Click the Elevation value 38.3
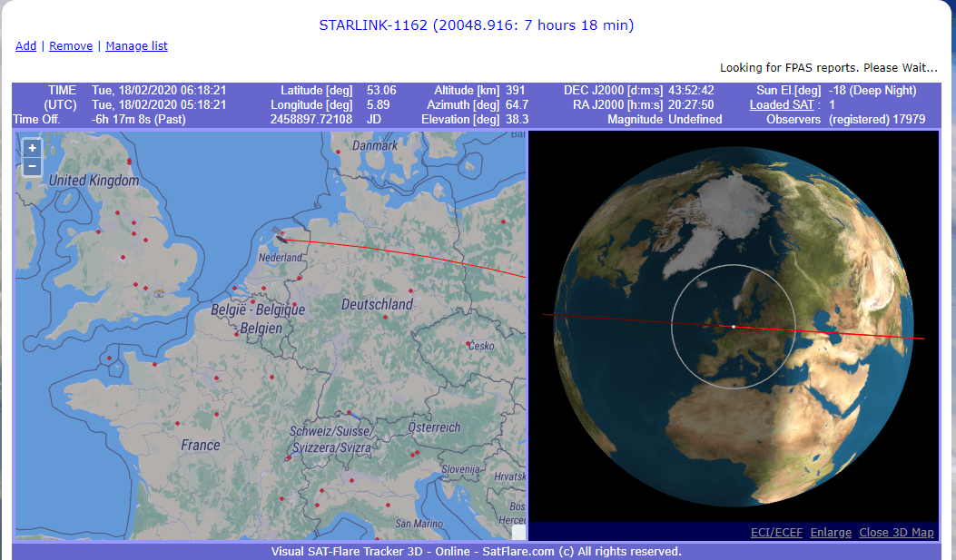 tap(517, 120)
